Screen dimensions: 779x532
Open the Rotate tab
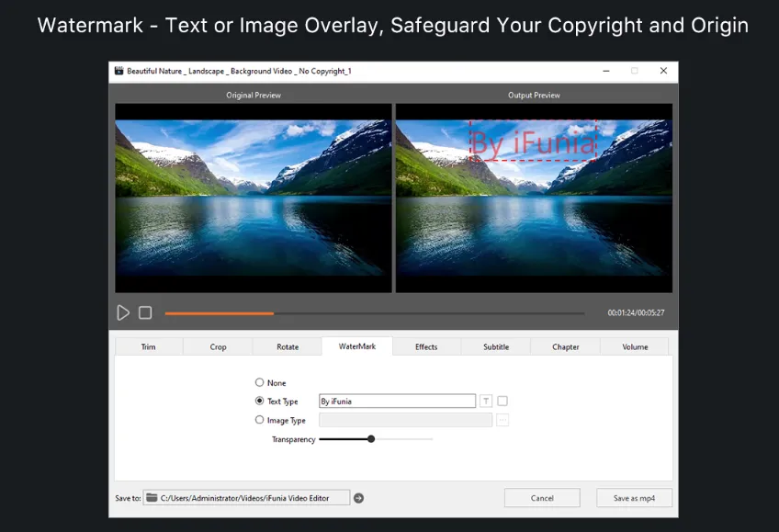[288, 346]
